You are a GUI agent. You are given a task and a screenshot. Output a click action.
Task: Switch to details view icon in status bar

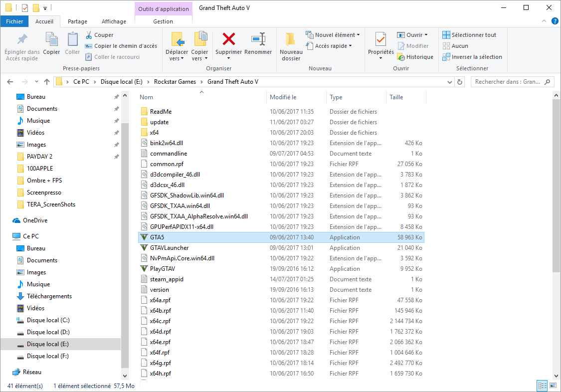coord(543,386)
